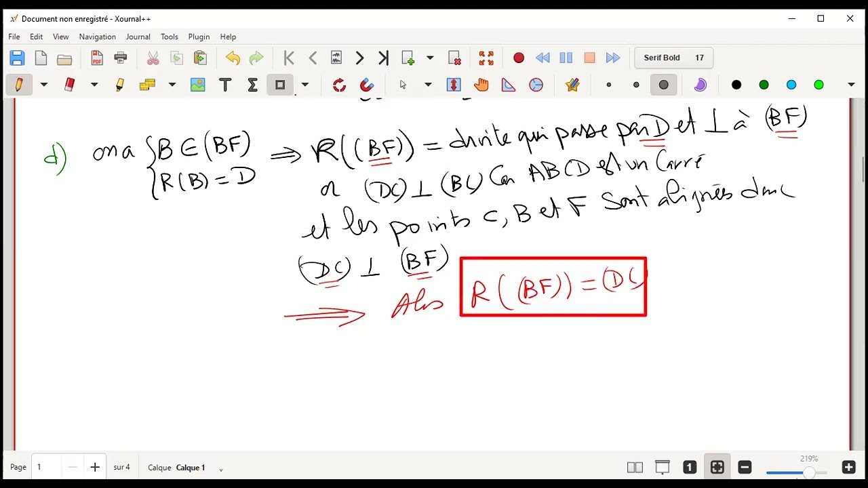
Task: Open the Plugin menu
Action: [199, 37]
